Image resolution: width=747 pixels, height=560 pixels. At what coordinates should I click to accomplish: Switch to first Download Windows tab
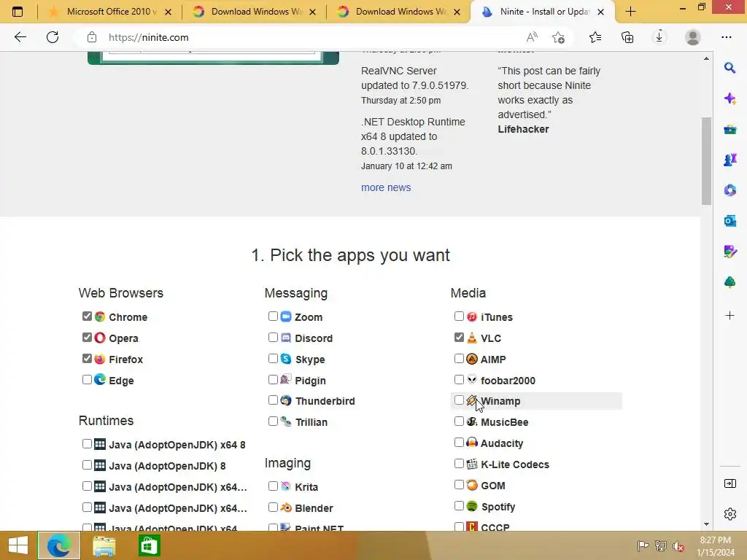(255, 12)
